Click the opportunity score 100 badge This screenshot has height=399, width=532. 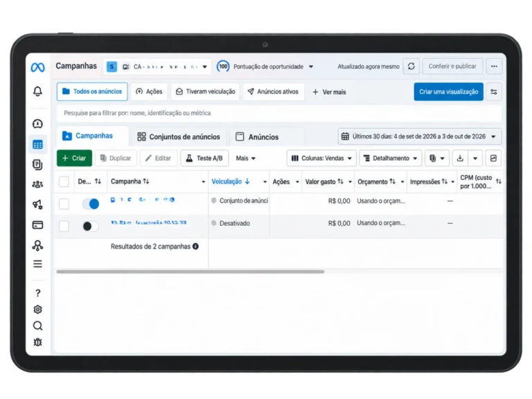(x=223, y=66)
